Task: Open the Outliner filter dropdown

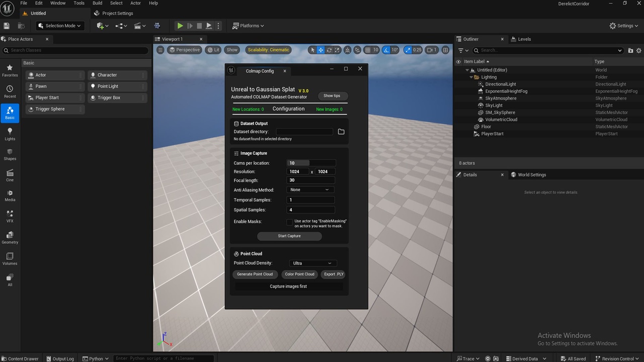Action: [463, 50]
